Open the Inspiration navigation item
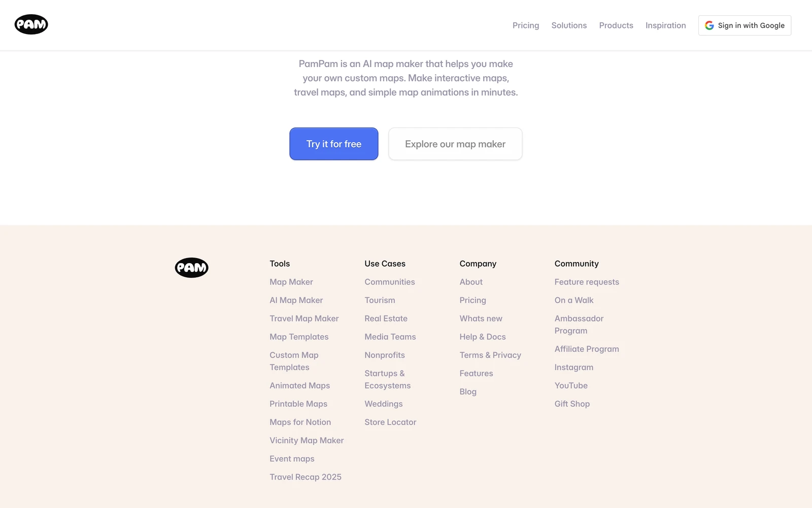This screenshot has width=812, height=508. coord(666,25)
